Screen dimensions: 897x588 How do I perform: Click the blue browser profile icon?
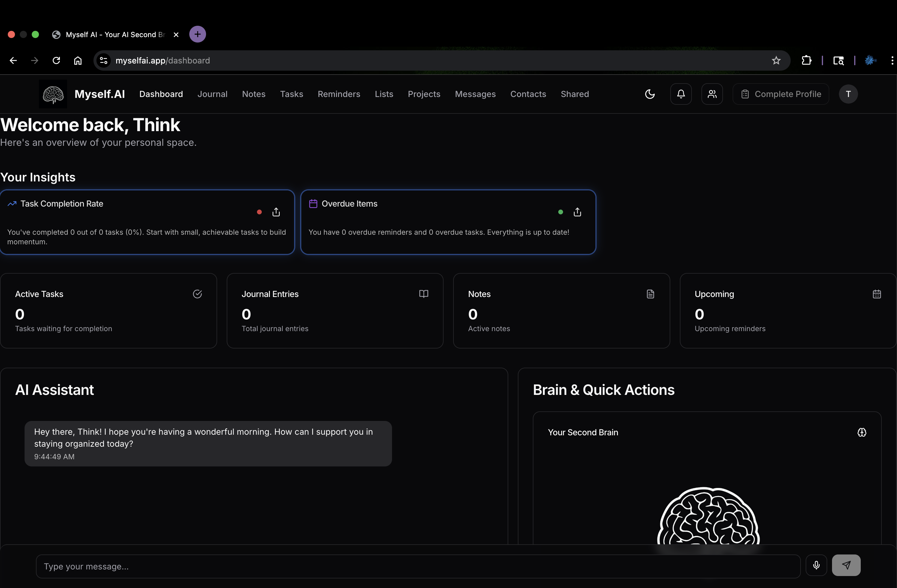870,61
